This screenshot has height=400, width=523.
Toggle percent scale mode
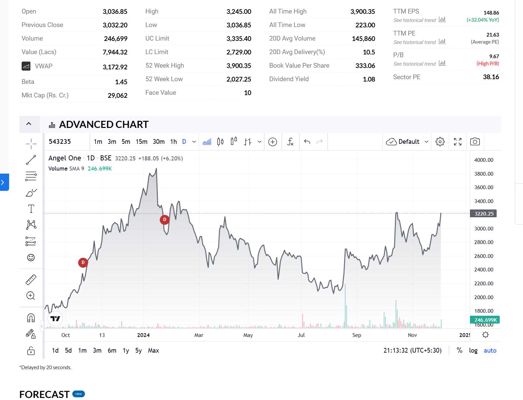click(x=459, y=351)
